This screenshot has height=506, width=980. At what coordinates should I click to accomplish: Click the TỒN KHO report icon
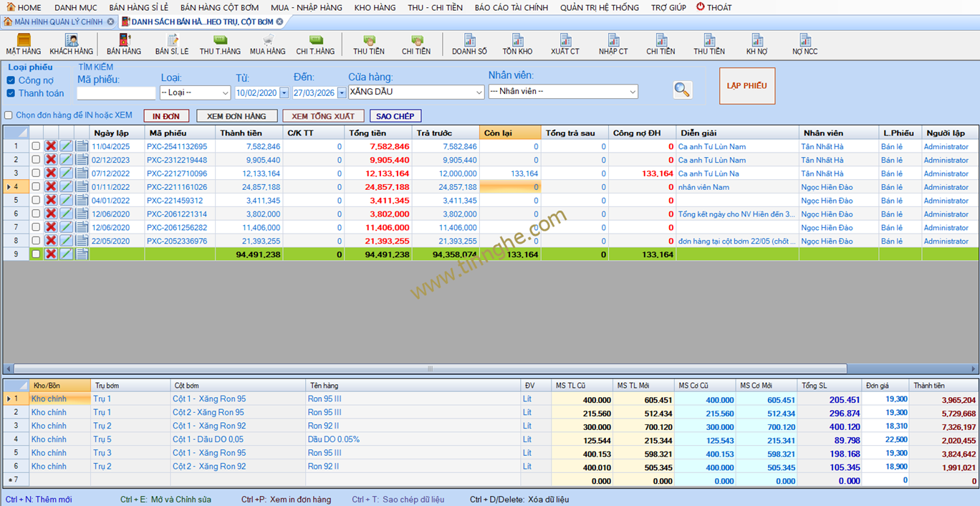click(x=517, y=44)
